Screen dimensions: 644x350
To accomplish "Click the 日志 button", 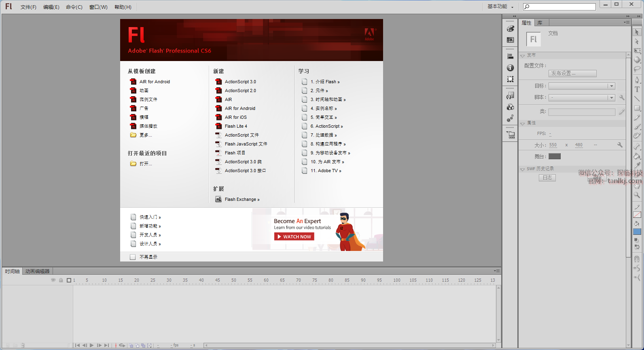I will click(547, 177).
